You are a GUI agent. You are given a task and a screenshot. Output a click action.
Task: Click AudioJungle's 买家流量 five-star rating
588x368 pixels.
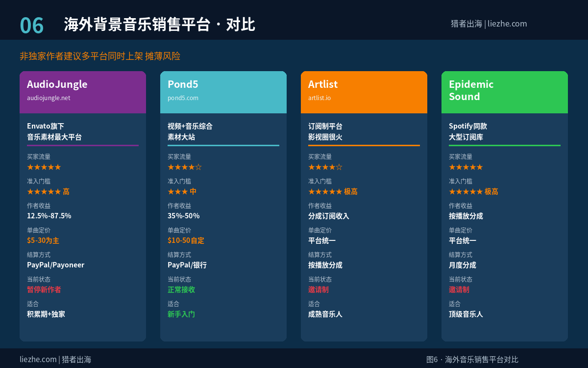point(44,167)
